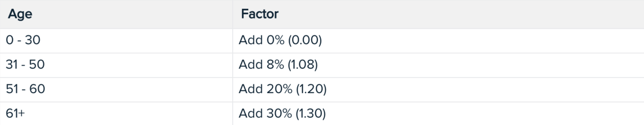The width and height of the screenshot is (644, 125).
Task: Click the plus sign after 61
Action: [x=21, y=113]
